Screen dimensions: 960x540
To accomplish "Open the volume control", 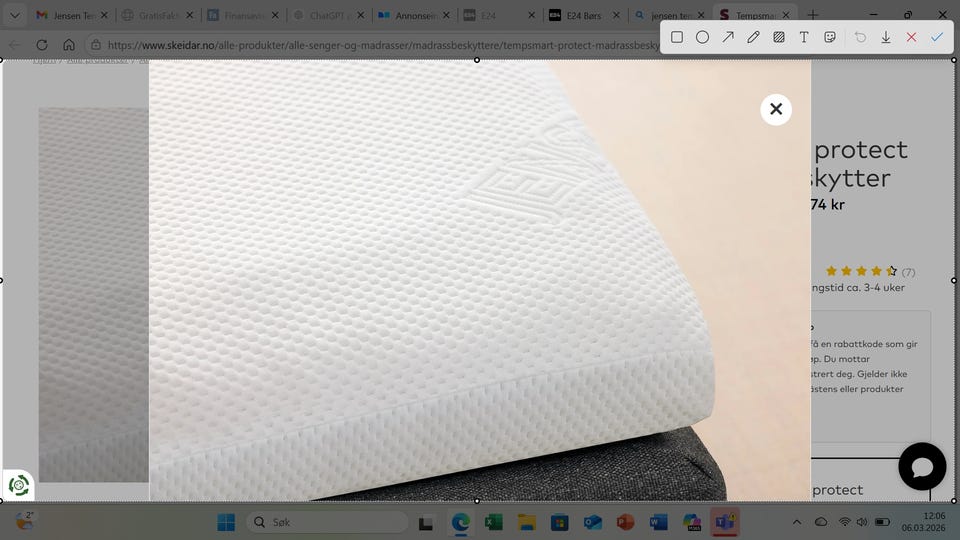I will click(862, 522).
